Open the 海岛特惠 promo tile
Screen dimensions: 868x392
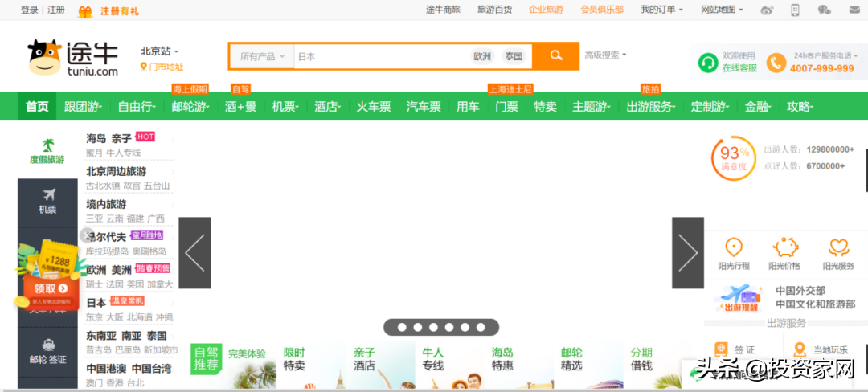pyautogui.click(x=519, y=366)
